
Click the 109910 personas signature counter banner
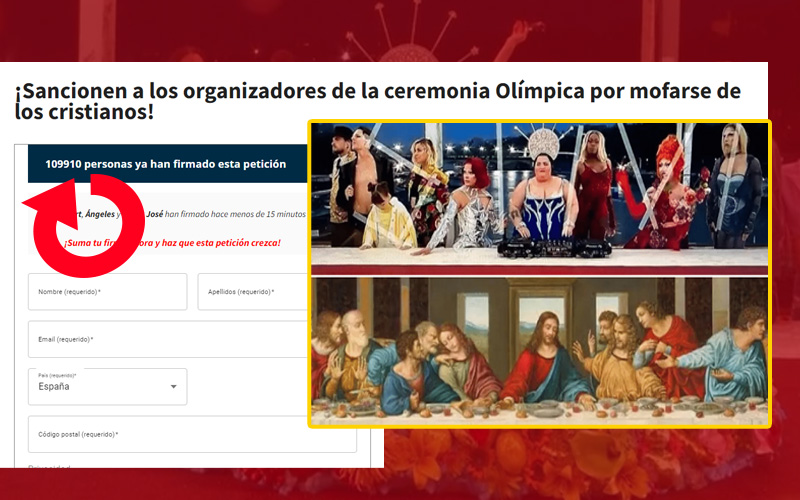coord(167,164)
